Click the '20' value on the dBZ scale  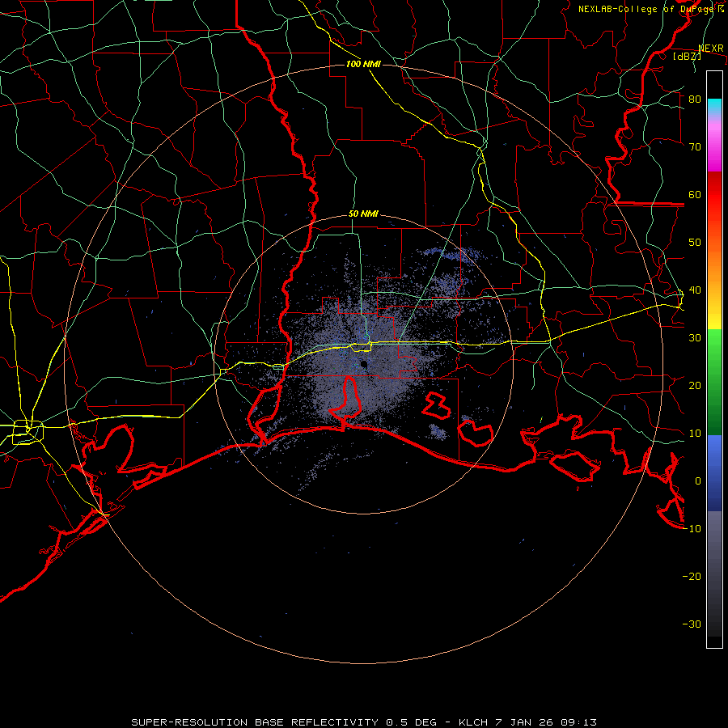click(695, 386)
